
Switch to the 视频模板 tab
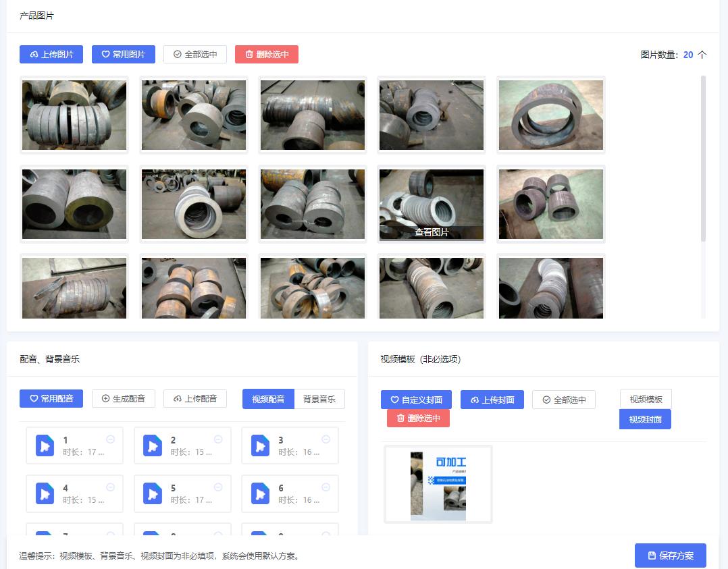645,399
